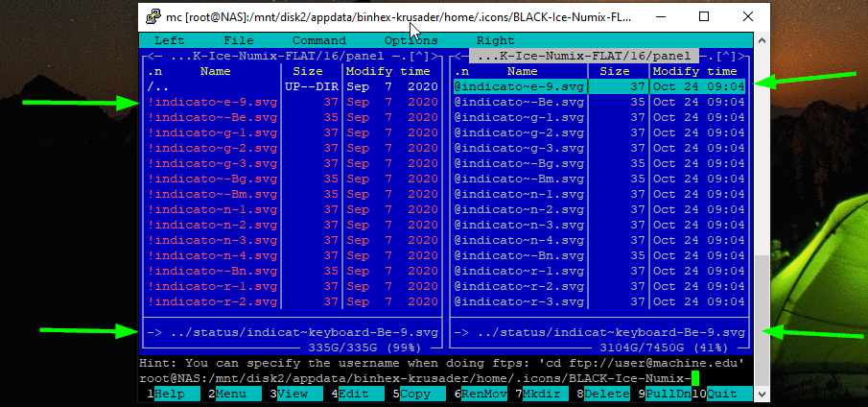Select !indicato~-Bm.svg in the left panel

click(x=293, y=194)
